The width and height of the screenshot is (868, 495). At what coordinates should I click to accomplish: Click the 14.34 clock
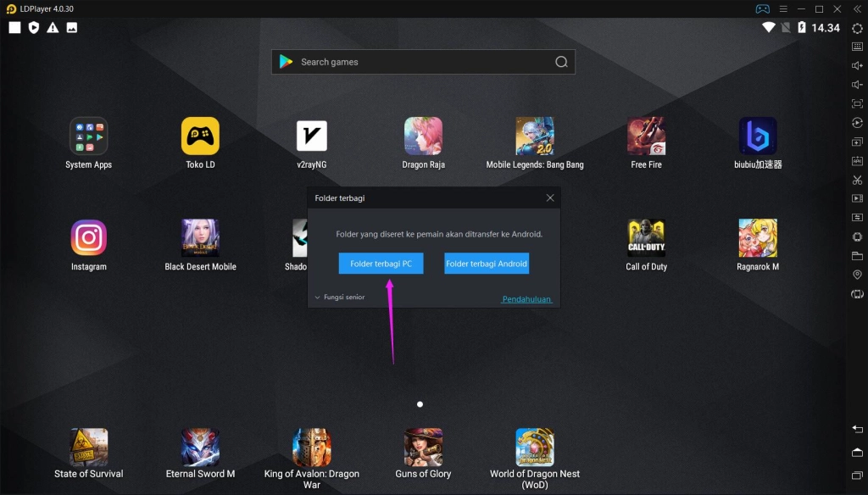pyautogui.click(x=826, y=28)
